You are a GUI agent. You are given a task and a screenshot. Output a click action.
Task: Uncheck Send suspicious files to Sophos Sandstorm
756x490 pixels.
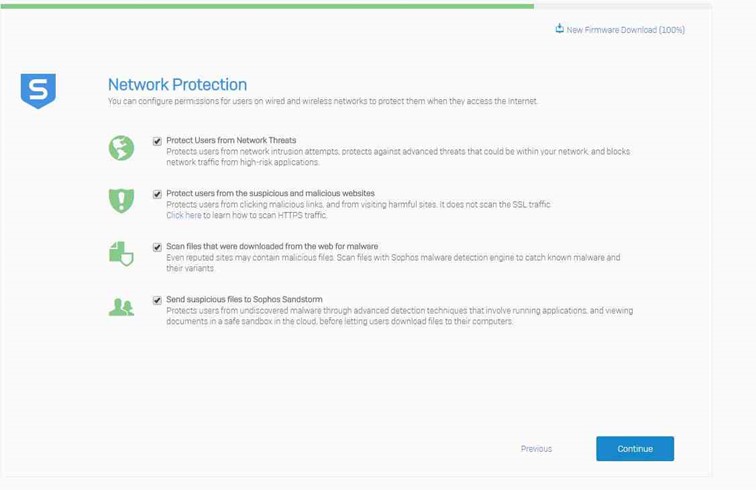pos(157,300)
